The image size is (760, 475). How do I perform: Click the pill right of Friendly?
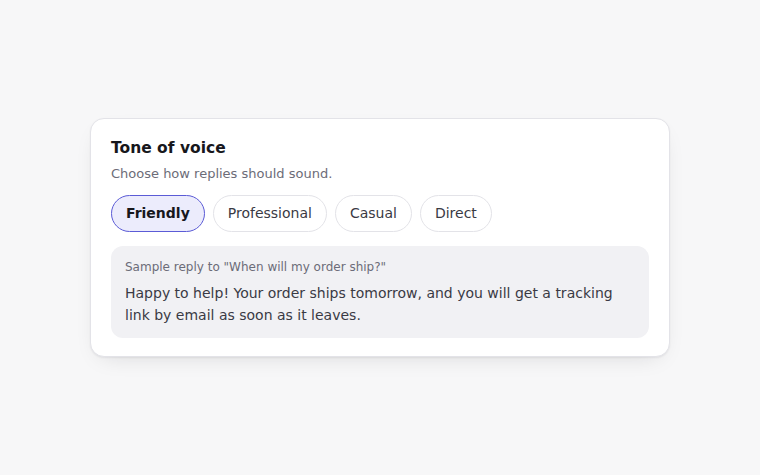(269, 213)
